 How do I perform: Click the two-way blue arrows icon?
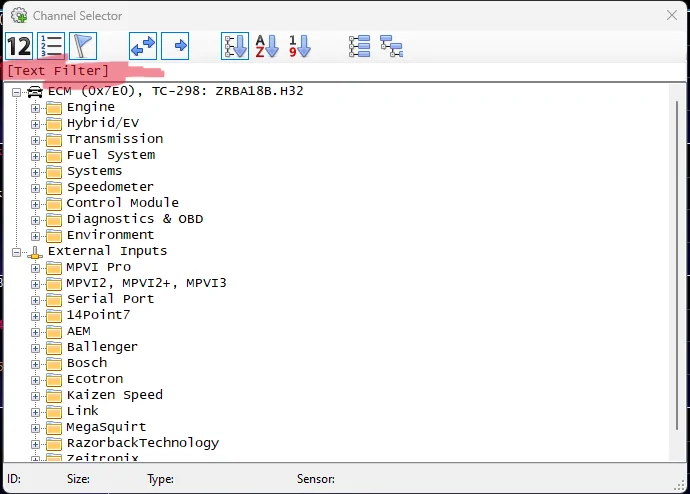coord(143,46)
